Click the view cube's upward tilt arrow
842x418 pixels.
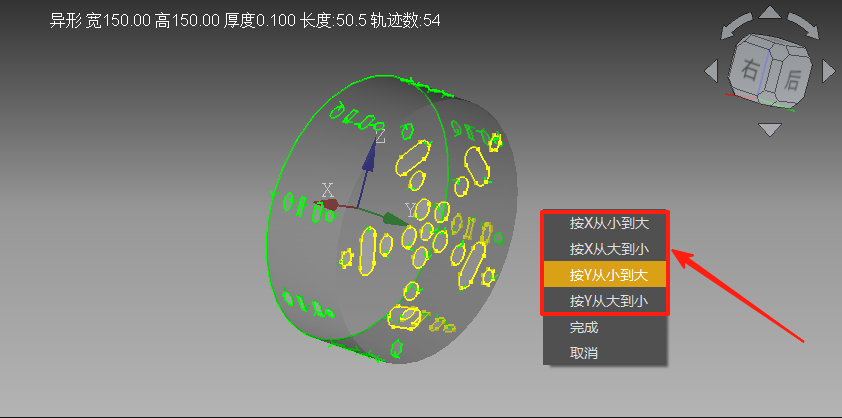click(x=769, y=14)
